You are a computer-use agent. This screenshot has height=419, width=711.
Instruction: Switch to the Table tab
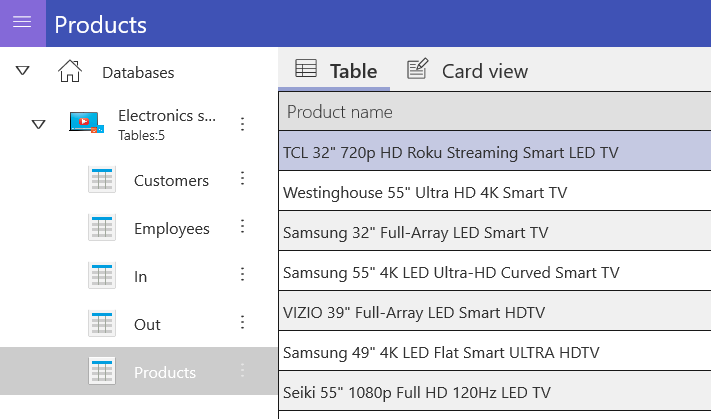point(334,70)
